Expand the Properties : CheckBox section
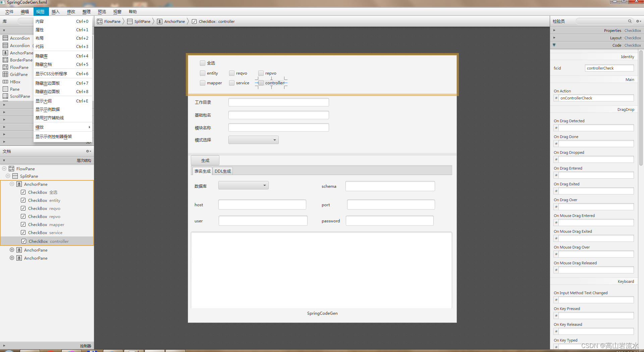 [x=554, y=30]
